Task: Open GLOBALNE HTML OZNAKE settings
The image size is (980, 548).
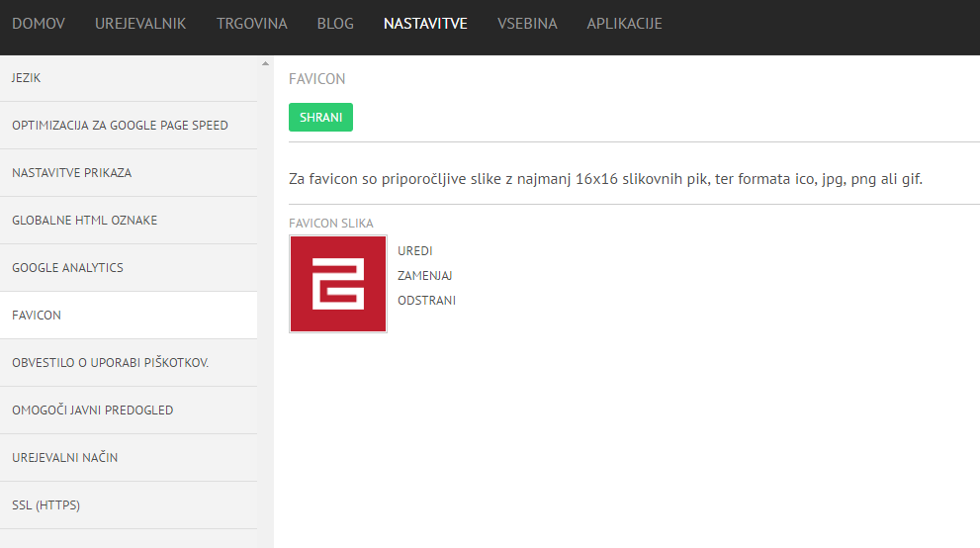Action: 129,221
